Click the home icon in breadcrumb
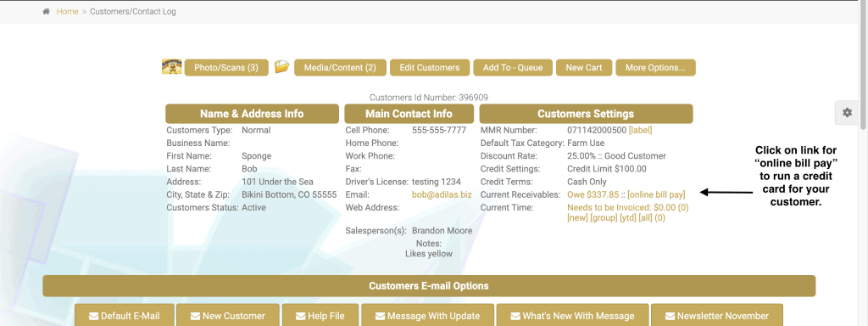The width and height of the screenshot is (868, 326). pos(46,12)
